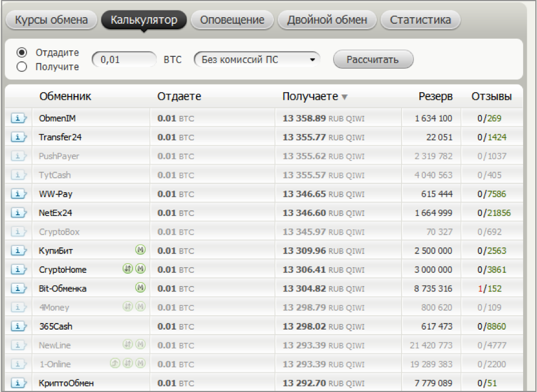Viewport: 537px width, 392px height.
Task: Click the 13 309.96 RUB QIWI amount
Action: tap(323, 251)
